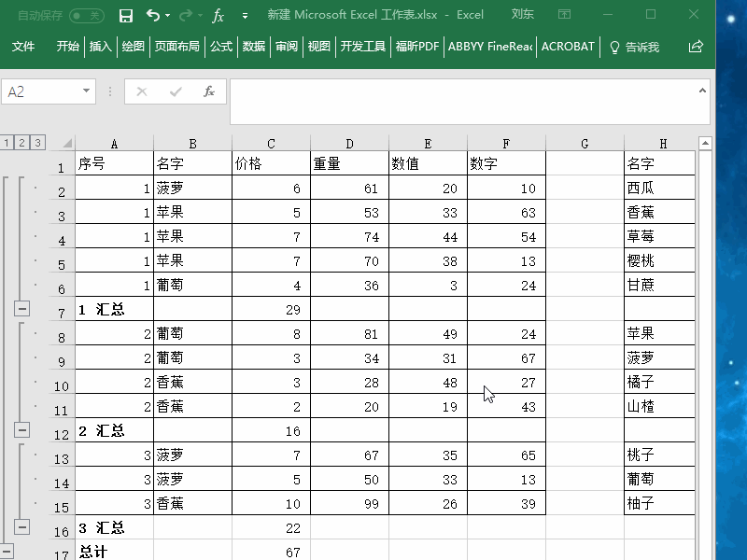
Task: Click the Ribbon Display Options icon
Action: point(565,15)
